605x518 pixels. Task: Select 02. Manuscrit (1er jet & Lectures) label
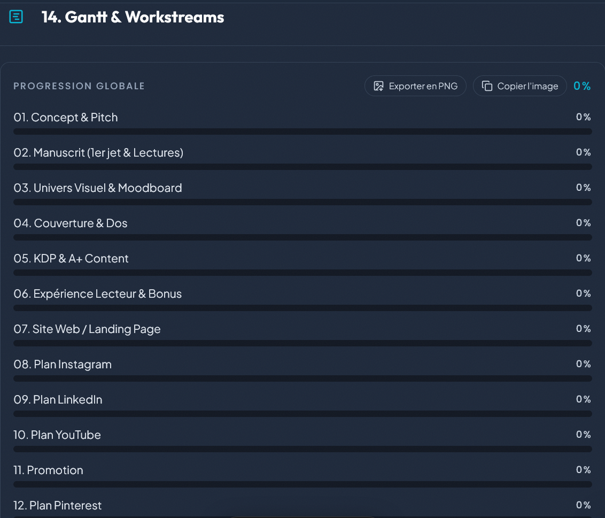[98, 153]
